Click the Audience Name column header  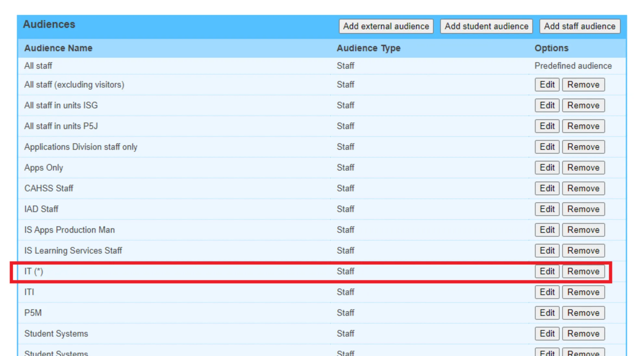coord(58,48)
